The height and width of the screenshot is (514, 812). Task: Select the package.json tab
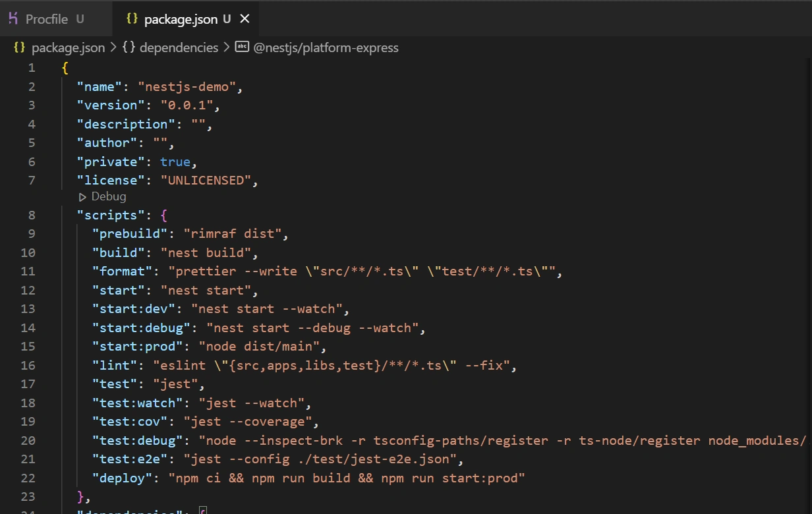(x=187, y=19)
